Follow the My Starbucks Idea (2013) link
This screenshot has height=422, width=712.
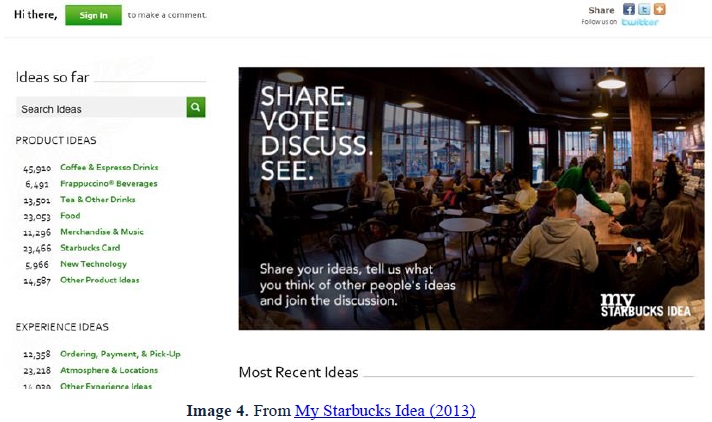click(385, 411)
